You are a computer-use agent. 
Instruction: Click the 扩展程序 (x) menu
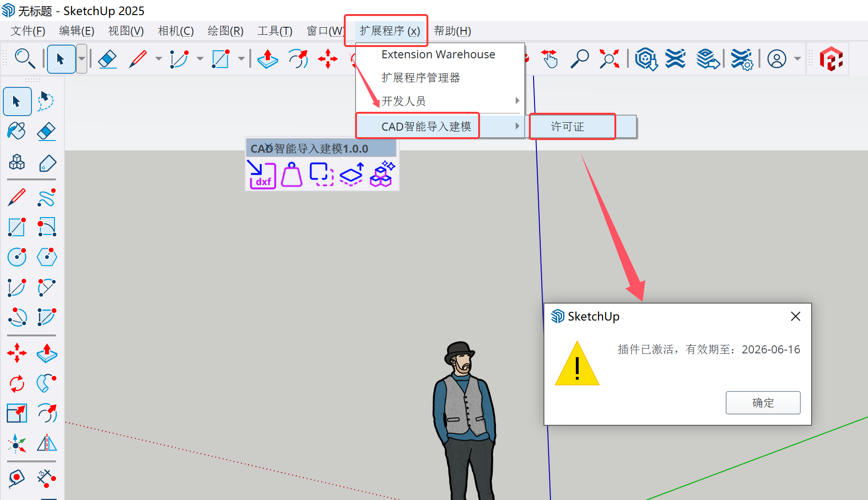[390, 31]
